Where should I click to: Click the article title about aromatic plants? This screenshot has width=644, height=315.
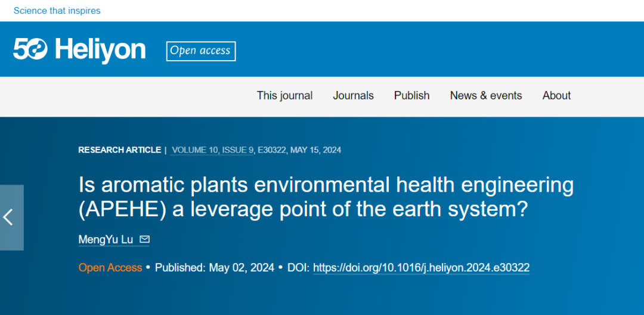point(326,197)
